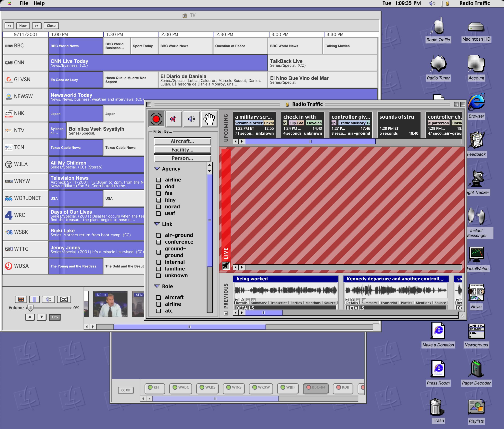Click the multi-view grid icon in TV controls
504x429 pixels.
(x=21, y=299)
